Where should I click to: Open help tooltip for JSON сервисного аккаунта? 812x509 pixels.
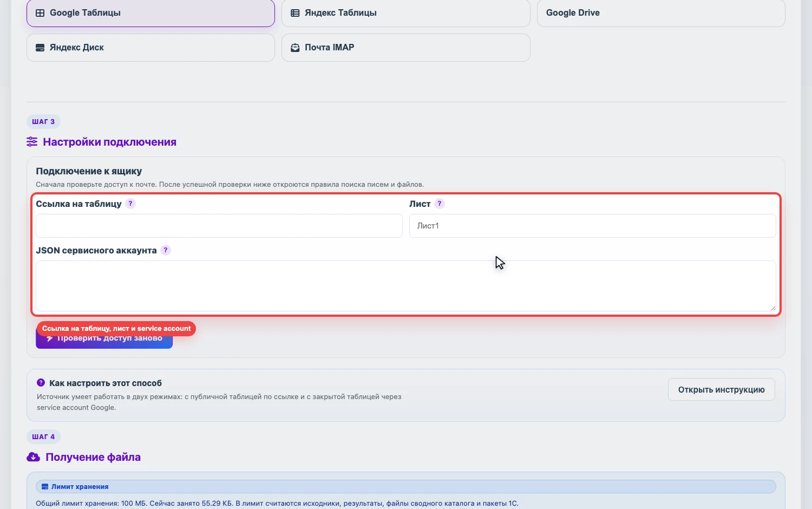pos(166,250)
